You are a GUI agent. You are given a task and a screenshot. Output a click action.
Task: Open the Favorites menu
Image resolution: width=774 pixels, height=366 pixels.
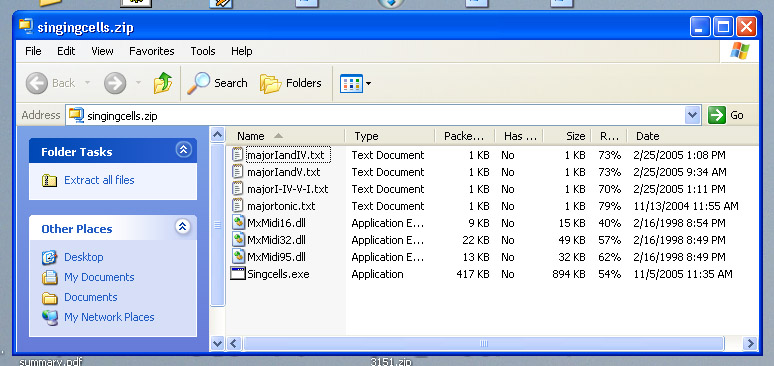[152, 51]
